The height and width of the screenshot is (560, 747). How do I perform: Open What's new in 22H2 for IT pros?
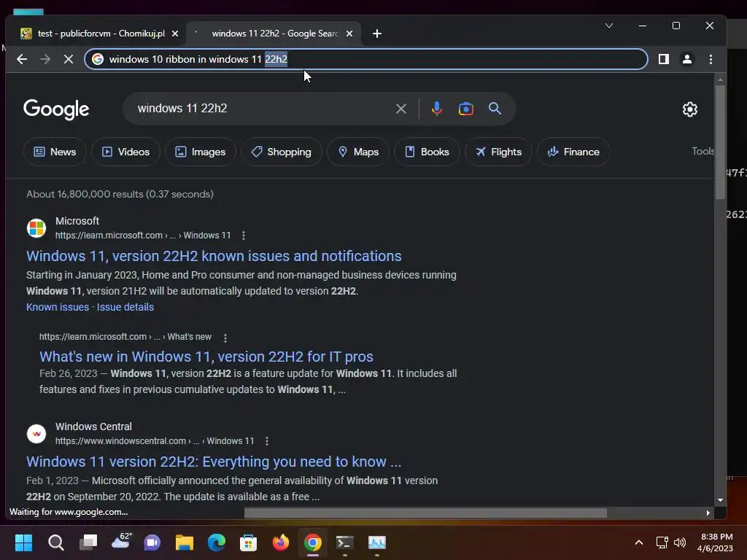(206, 357)
